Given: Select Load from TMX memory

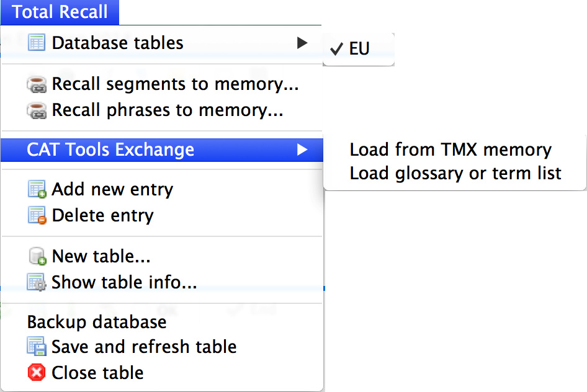Looking at the screenshot, I should [450, 149].
